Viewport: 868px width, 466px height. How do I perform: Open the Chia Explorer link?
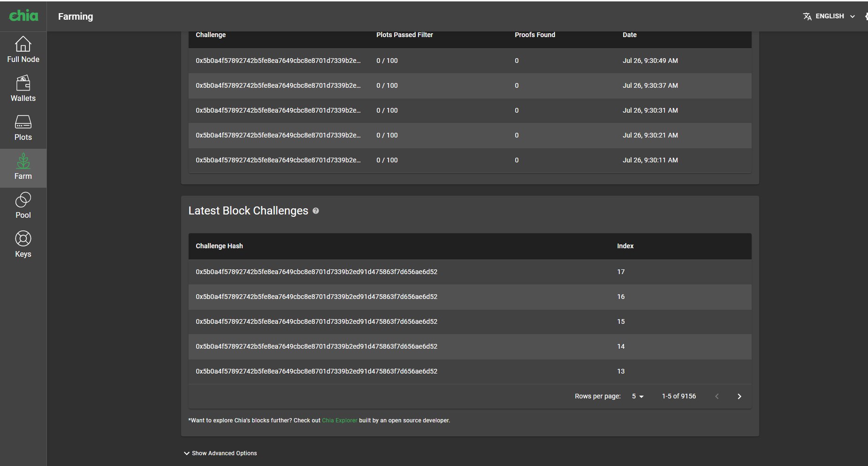click(340, 420)
